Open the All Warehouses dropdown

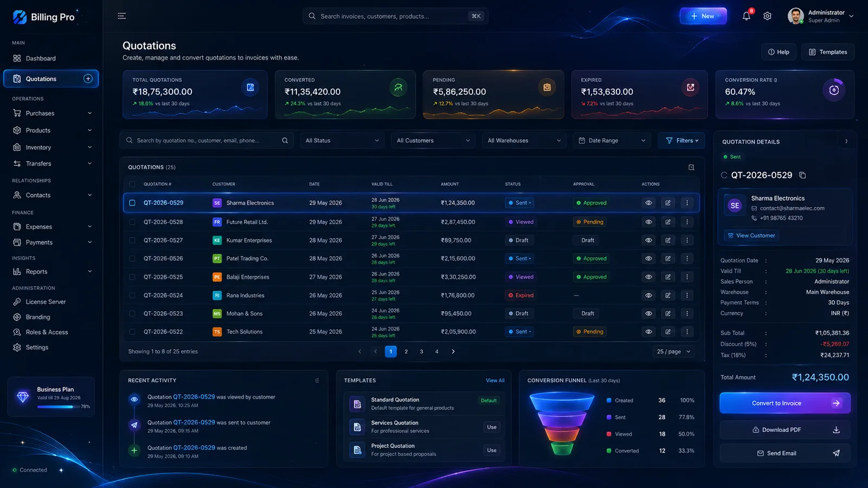click(524, 140)
